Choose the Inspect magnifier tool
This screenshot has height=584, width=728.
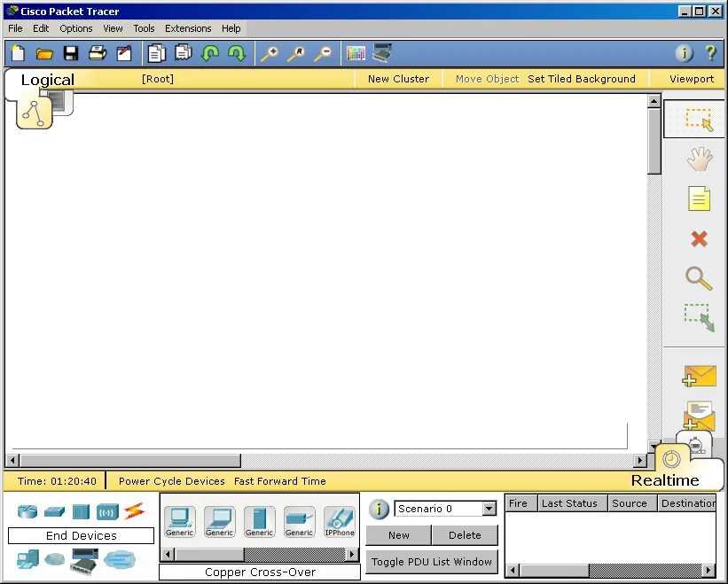[x=699, y=279]
